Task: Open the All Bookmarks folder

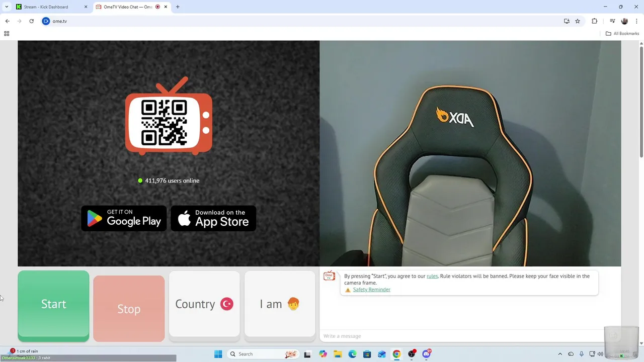Action: click(622, 34)
